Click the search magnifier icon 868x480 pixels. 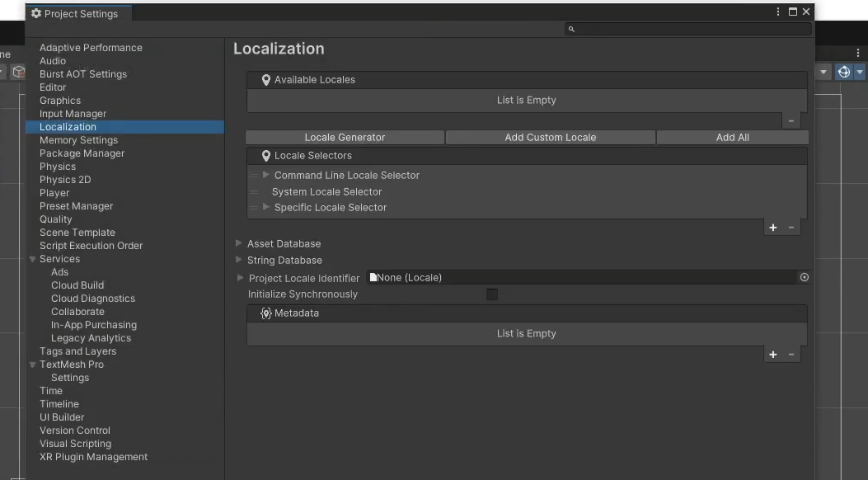tap(571, 28)
